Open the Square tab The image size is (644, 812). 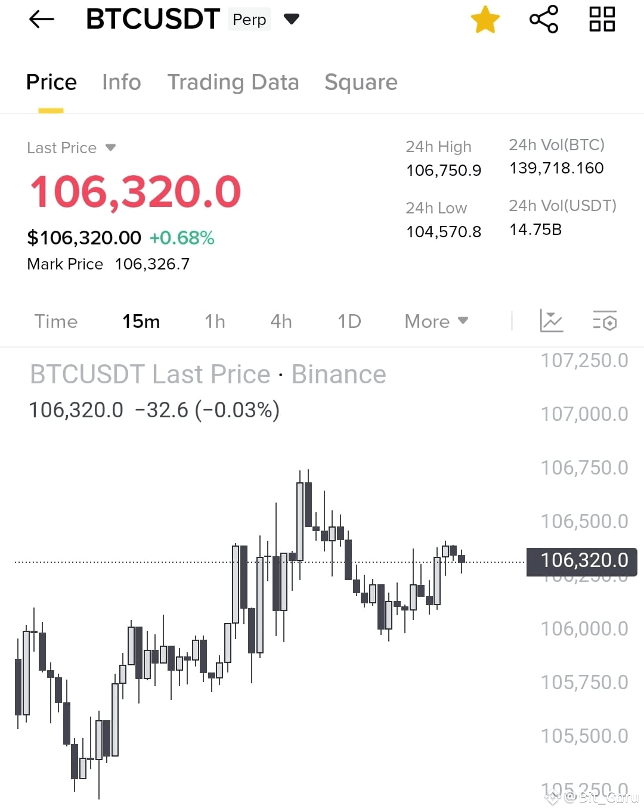361,82
